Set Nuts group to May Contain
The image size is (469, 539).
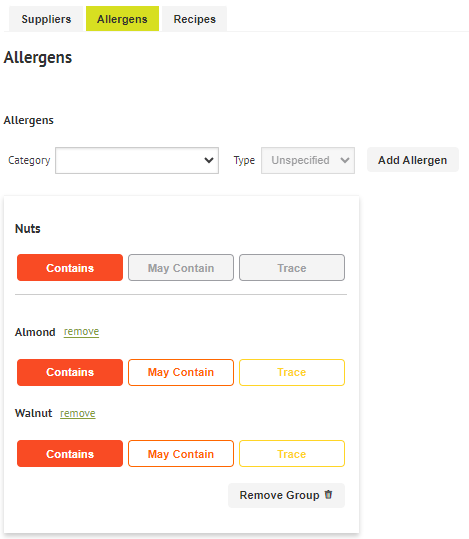181,268
